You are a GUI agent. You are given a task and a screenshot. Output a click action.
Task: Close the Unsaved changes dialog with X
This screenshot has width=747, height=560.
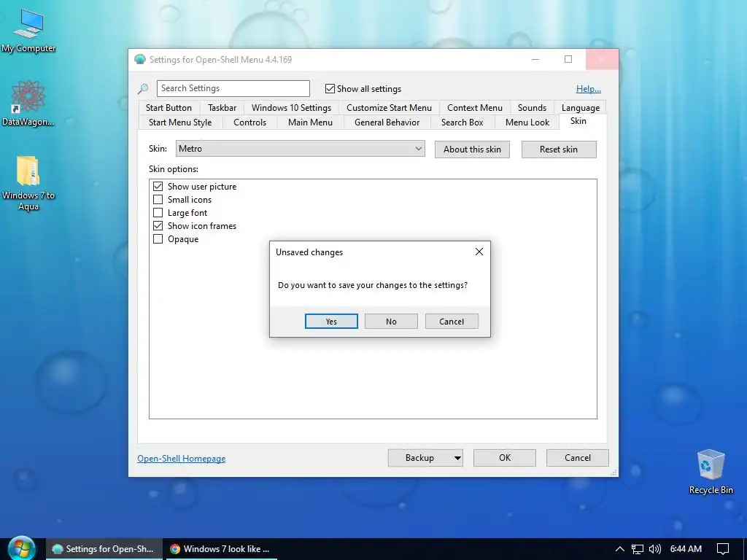pos(479,252)
